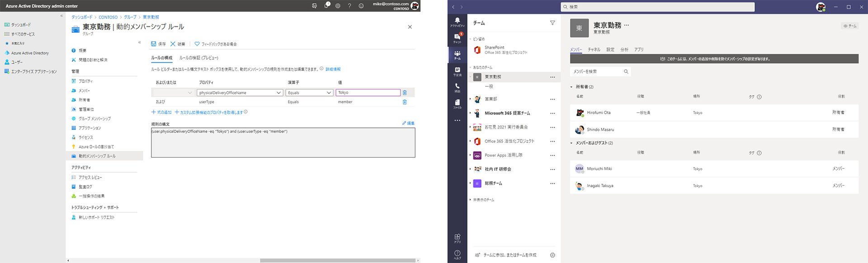Click 保存 to save the rule
This screenshot has width=868, height=263.
[159, 44]
